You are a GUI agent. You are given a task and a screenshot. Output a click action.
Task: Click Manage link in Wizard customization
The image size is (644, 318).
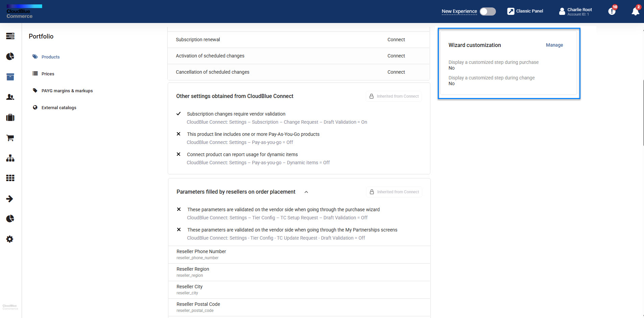(554, 45)
